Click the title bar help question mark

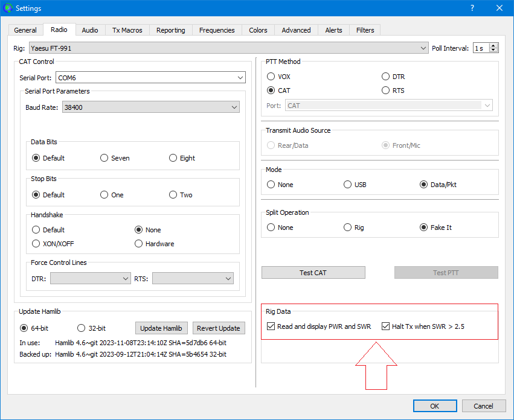tap(472, 8)
